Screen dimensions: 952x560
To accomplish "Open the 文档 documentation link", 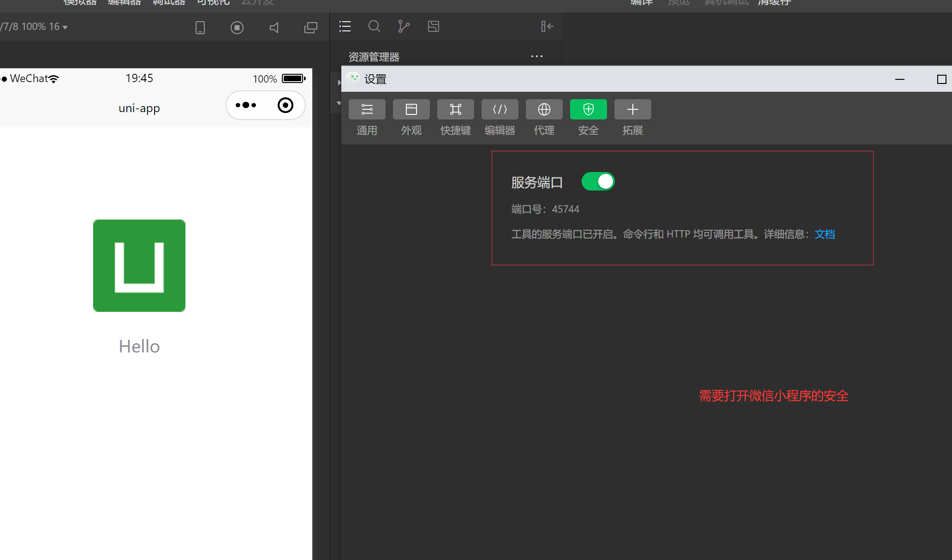I will click(825, 234).
